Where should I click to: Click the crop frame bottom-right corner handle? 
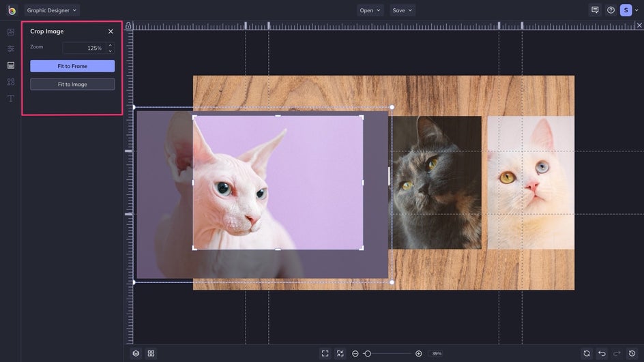point(362,248)
